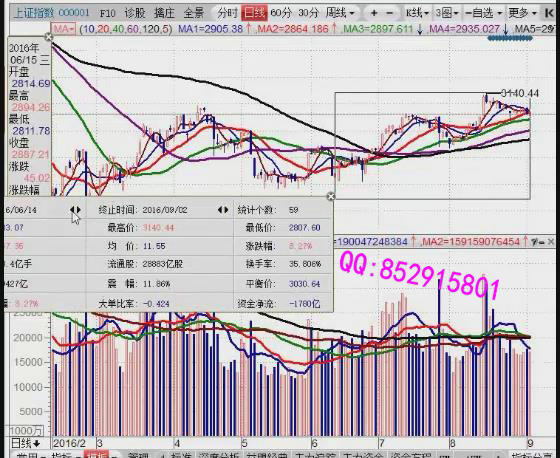Click the 诊股 button
Screen dimensions: 560x458
coord(135,14)
